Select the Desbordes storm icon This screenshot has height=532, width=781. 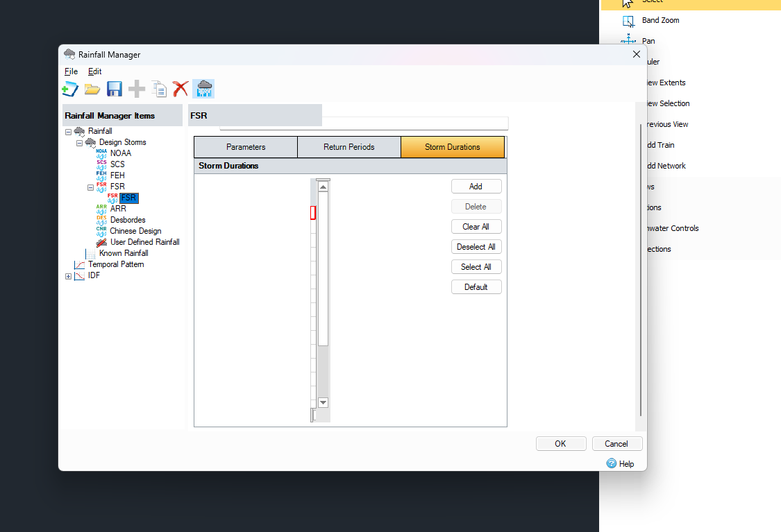(x=101, y=219)
